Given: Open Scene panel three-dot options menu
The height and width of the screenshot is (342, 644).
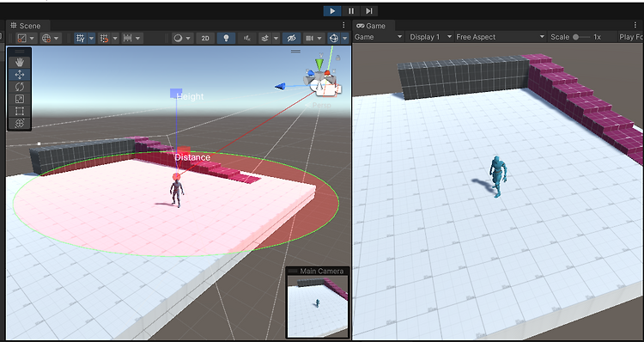Looking at the screenshot, I should pyautogui.click(x=343, y=26).
